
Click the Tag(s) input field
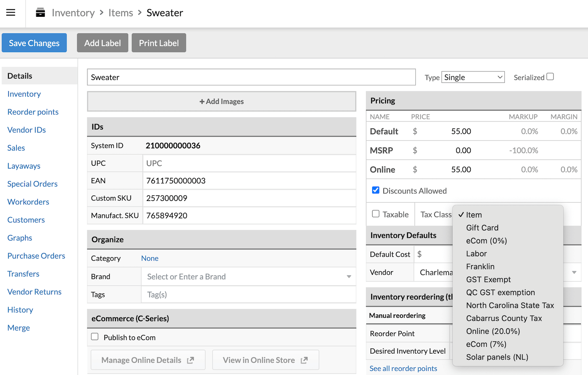coord(249,295)
